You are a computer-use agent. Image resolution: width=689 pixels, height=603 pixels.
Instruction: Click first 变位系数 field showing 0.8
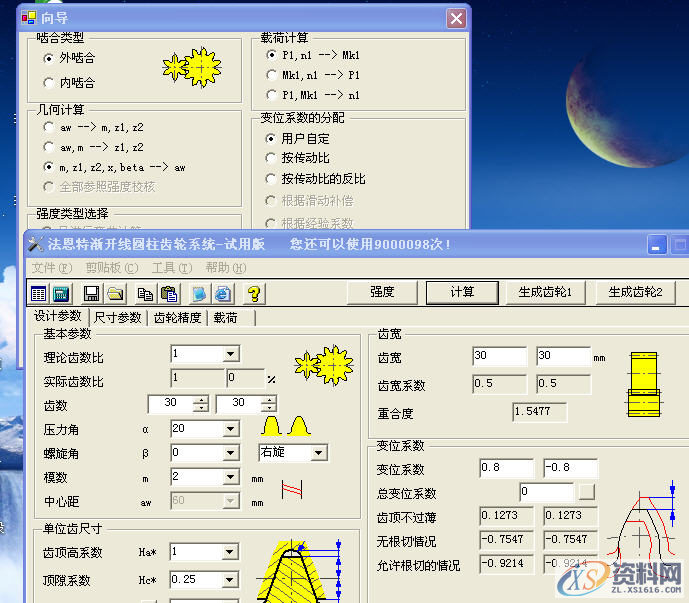[x=507, y=468]
